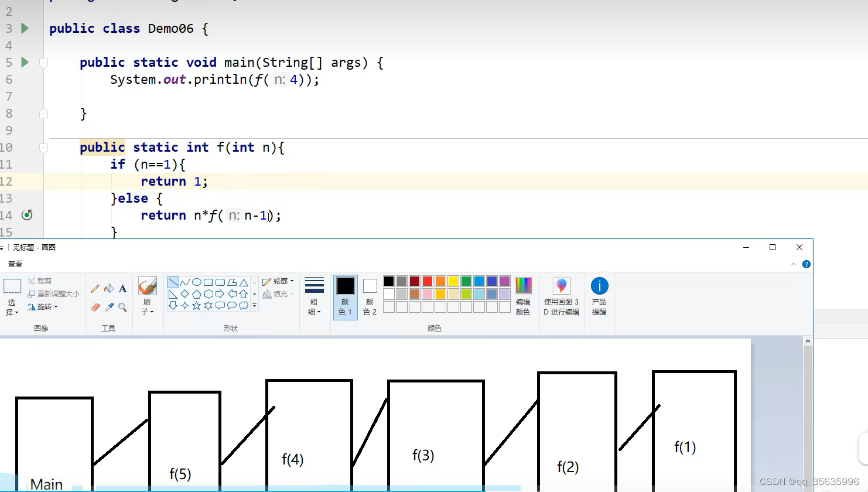868x492 pixels.
Task: Select the Pencil tool in Paint
Action: pyautogui.click(x=95, y=289)
